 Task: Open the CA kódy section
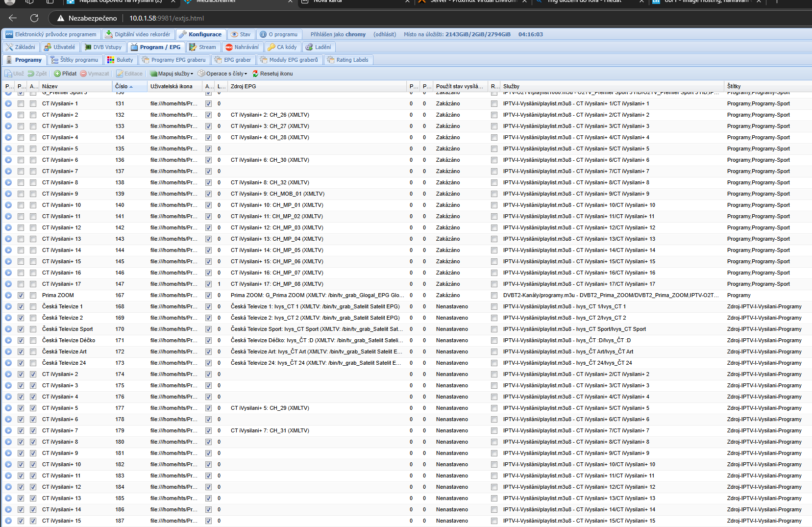click(x=282, y=47)
